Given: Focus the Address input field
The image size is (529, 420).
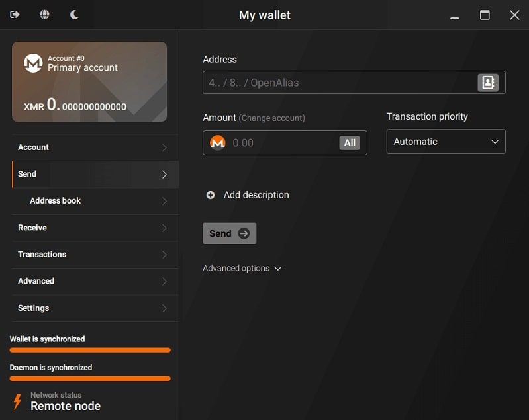Looking at the screenshot, I should (338, 83).
